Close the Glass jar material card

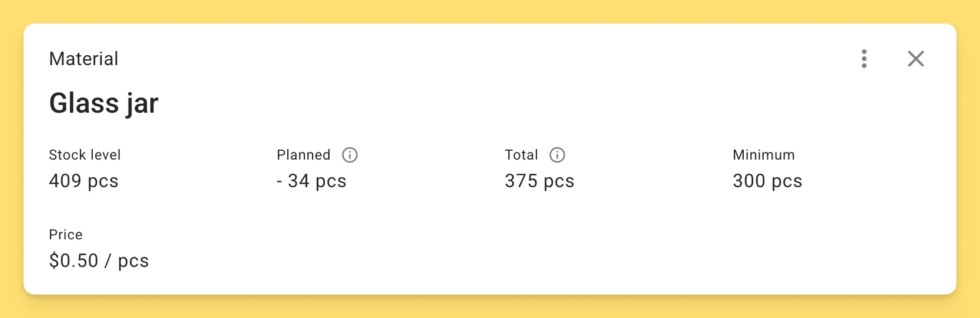point(915,59)
